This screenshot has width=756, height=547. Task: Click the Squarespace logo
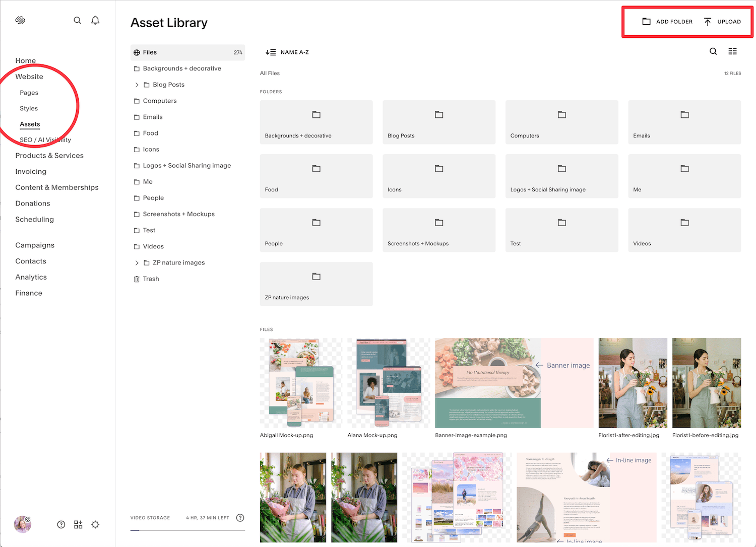20,20
